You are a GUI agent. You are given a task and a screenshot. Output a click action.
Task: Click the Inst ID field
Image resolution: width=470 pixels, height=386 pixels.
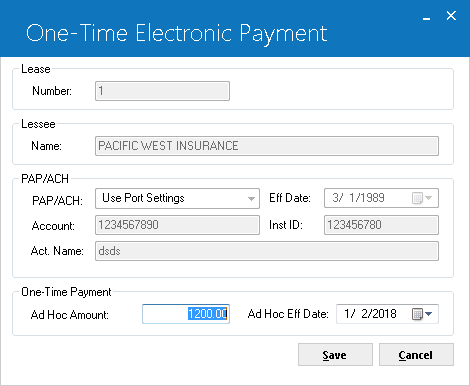pos(381,225)
